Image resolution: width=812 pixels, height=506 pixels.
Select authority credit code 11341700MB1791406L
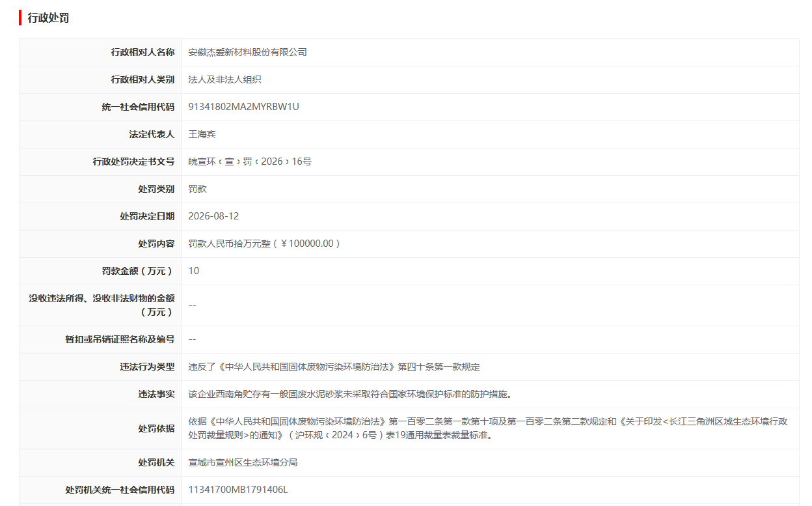point(237,490)
